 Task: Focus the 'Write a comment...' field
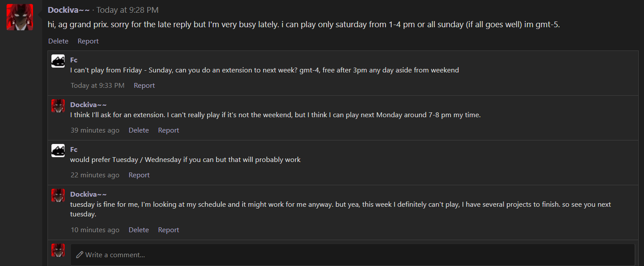[353, 255]
